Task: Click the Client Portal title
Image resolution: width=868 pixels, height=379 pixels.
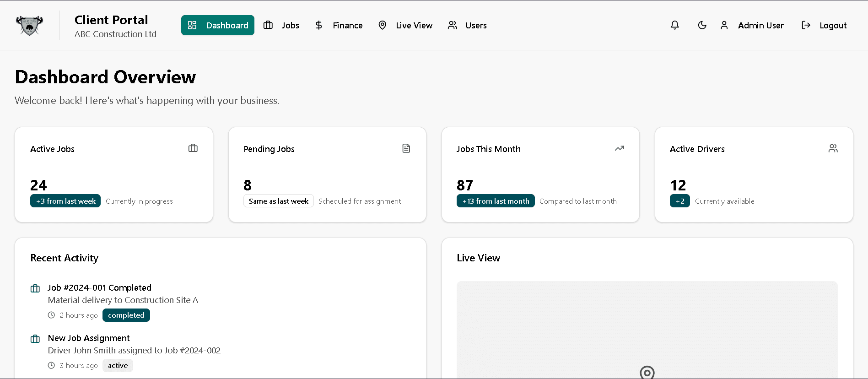Action: pos(111,20)
